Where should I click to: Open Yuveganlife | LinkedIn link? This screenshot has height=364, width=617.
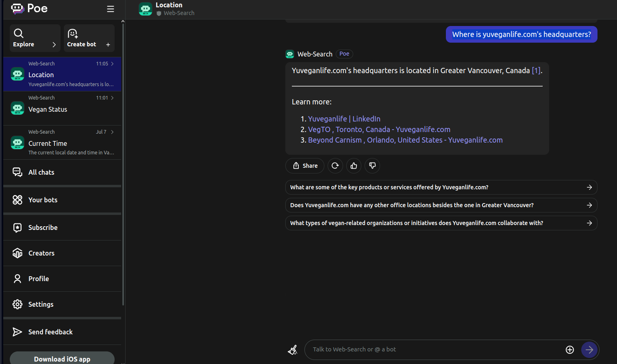pyautogui.click(x=344, y=119)
